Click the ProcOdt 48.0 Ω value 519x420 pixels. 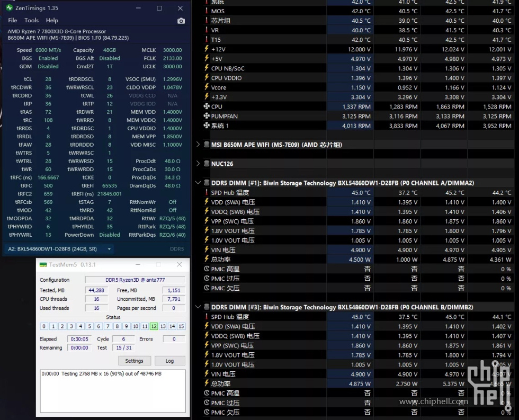tap(173, 161)
